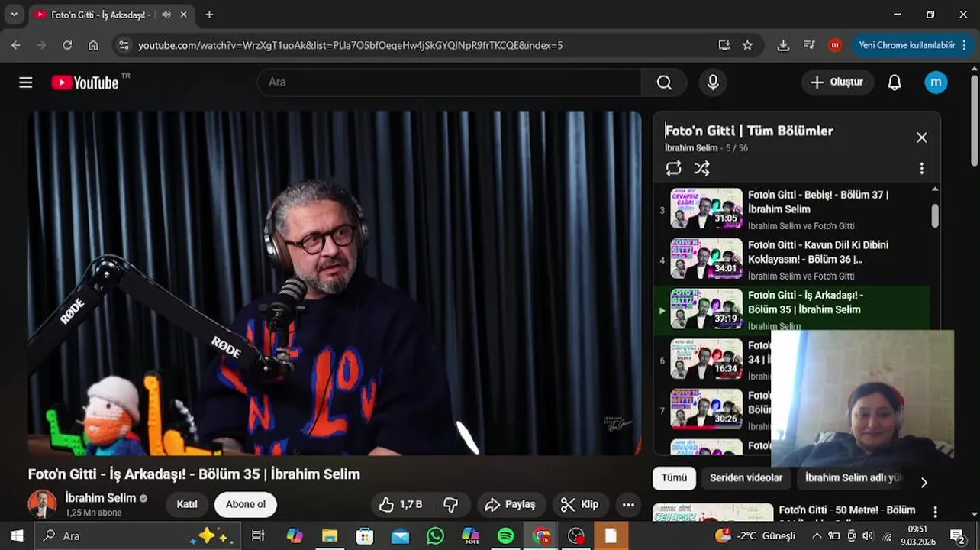Open Task View in the taskbar
This screenshot has height=550, width=980.
point(258,536)
